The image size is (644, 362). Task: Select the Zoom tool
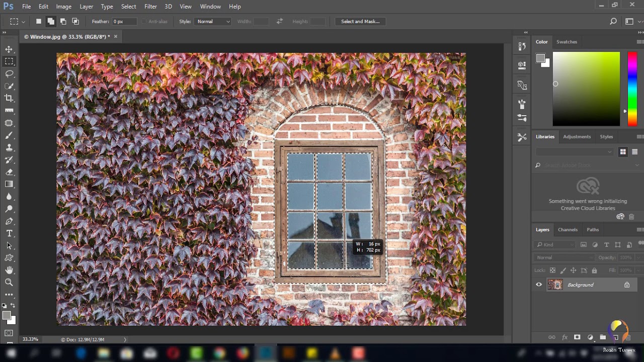pyautogui.click(x=9, y=283)
